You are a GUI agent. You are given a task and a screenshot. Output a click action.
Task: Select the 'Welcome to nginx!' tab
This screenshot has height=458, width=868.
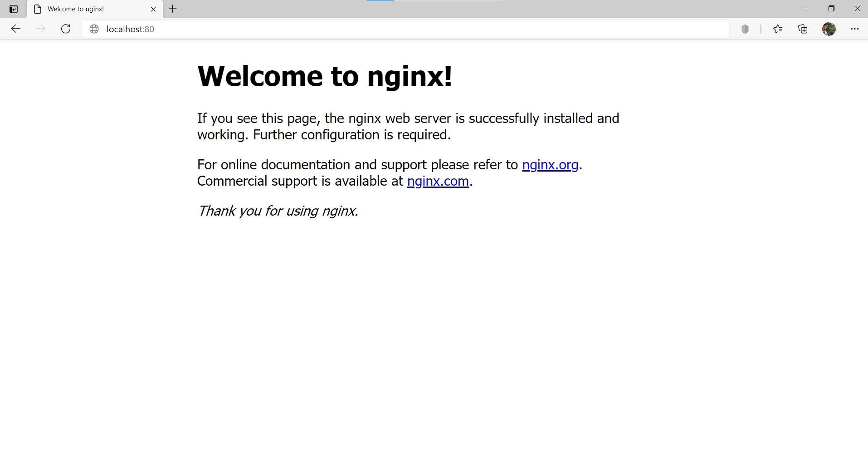(95, 9)
